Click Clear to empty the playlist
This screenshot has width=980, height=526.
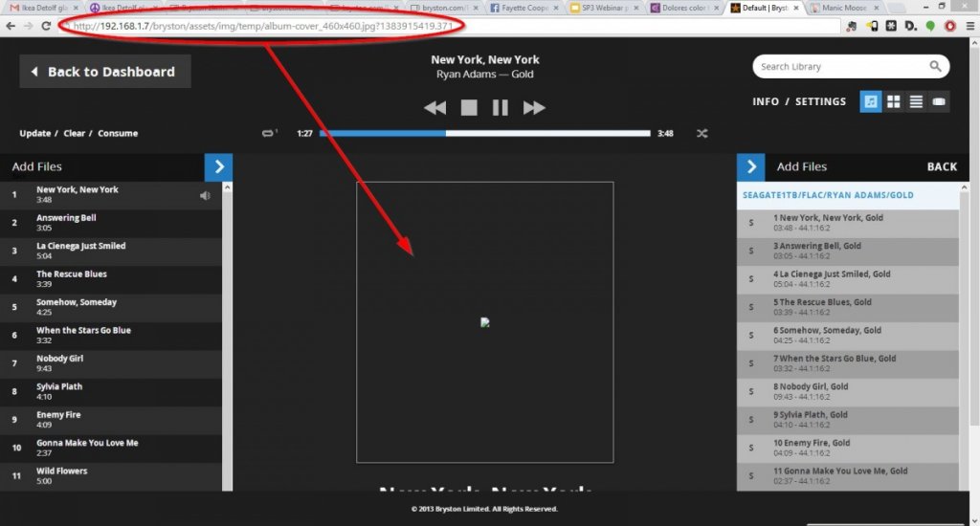[x=74, y=133]
